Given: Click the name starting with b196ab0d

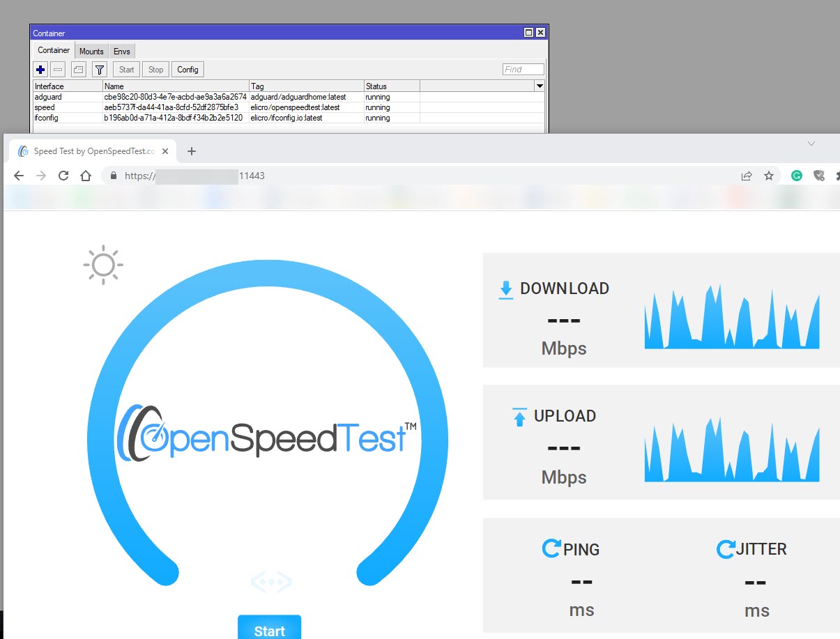Looking at the screenshot, I should [174, 118].
